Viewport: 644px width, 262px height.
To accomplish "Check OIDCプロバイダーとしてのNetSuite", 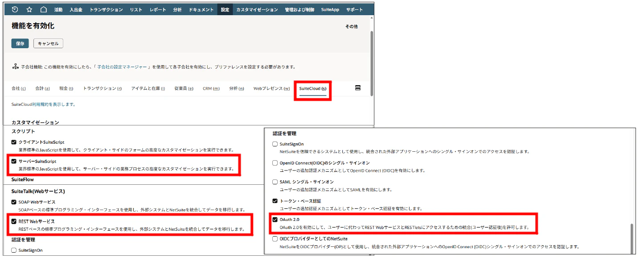I will [275, 239].
